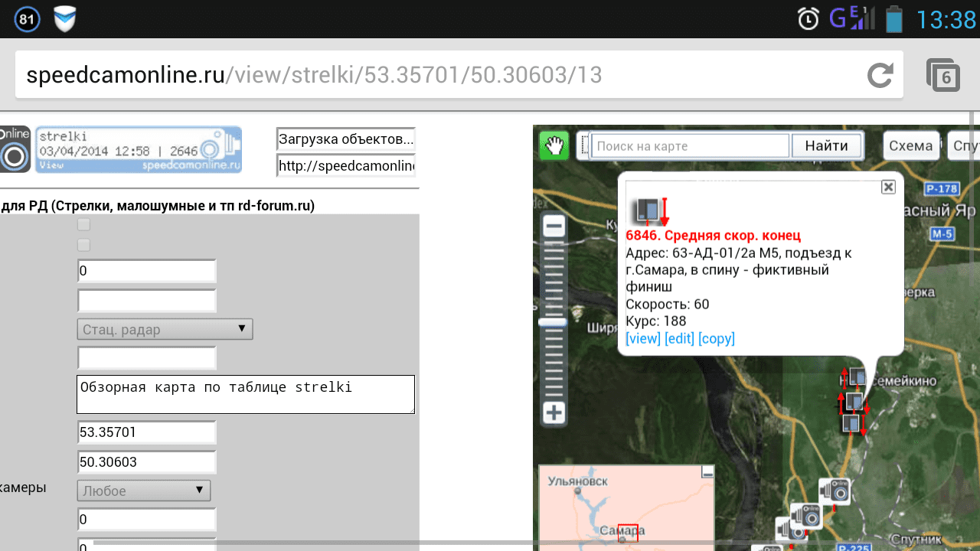Click map zoom in plus button

(x=554, y=413)
